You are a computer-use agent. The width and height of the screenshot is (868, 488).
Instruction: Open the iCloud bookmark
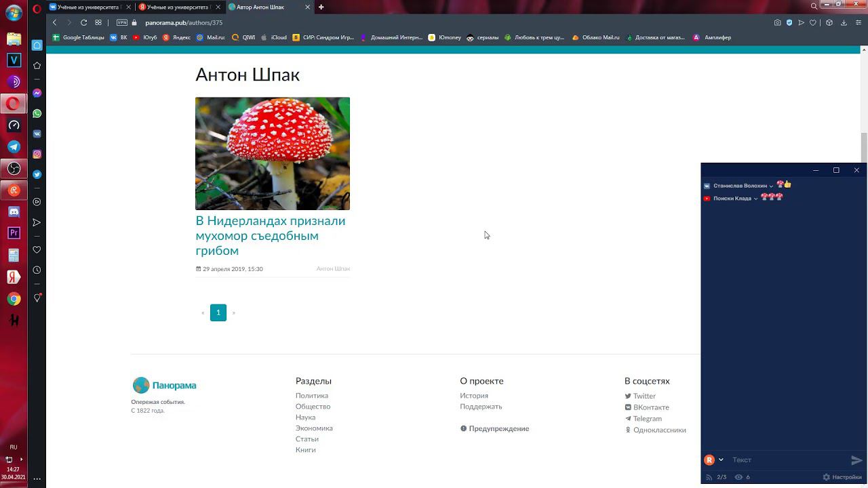pos(274,37)
